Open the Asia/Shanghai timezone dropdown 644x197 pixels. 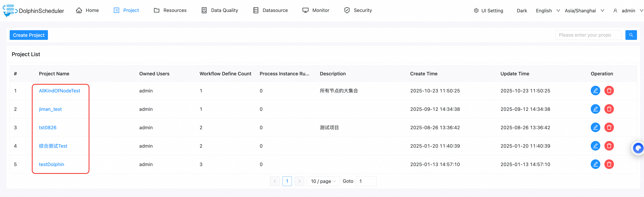pos(584,10)
